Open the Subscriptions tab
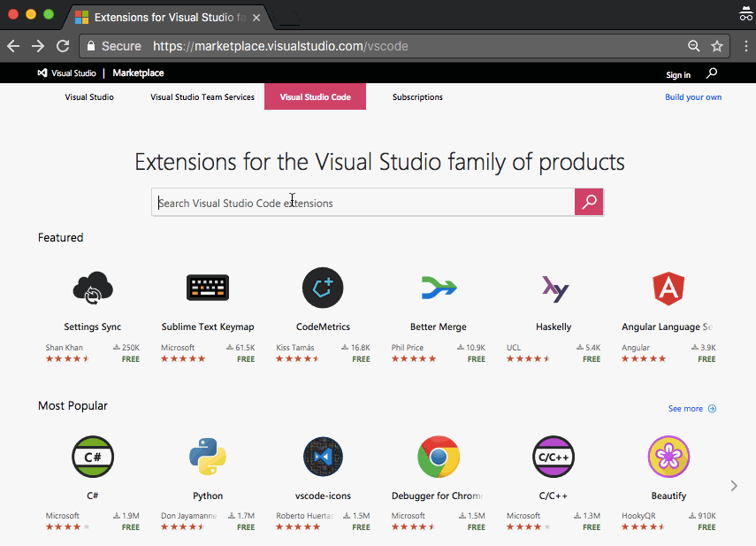The image size is (756, 546). [x=417, y=97]
